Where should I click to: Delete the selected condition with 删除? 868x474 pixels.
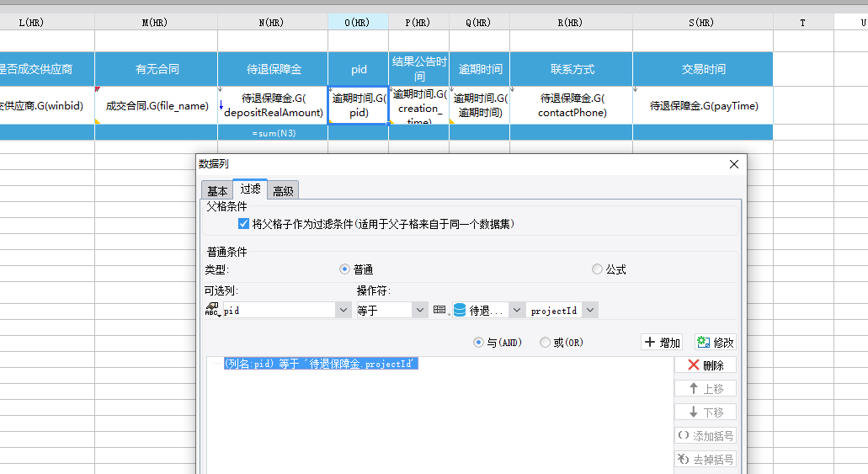[705, 365]
